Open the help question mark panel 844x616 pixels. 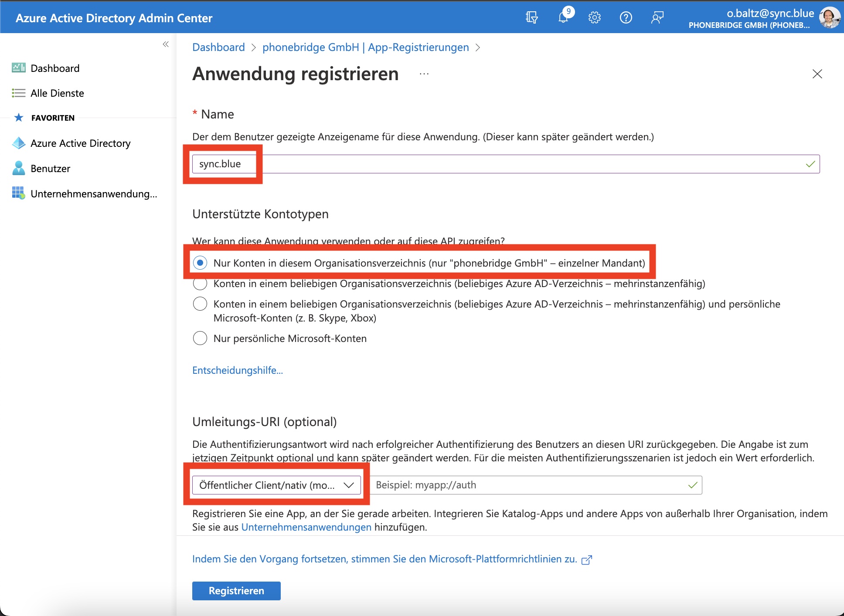coord(626,17)
